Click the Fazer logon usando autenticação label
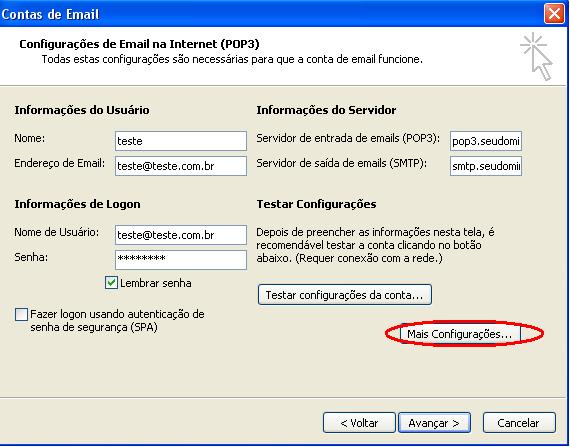Image resolution: width=570 pixels, height=447 pixels. pos(117,321)
